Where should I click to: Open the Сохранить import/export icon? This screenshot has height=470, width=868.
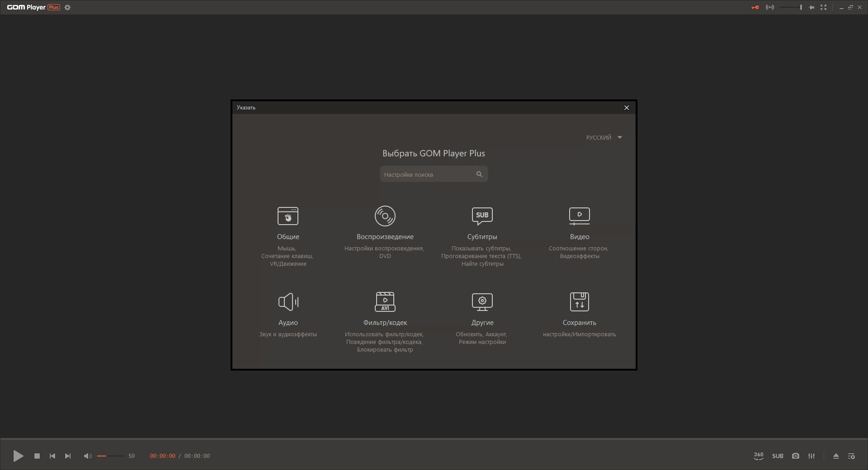pos(580,302)
